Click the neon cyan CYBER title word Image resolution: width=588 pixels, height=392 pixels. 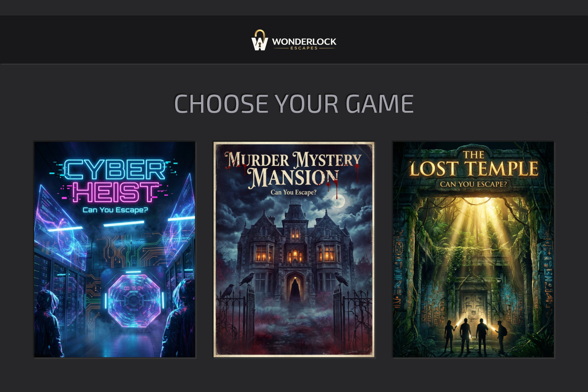(115, 170)
